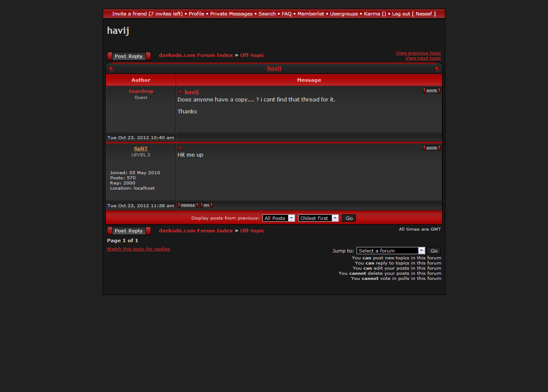The height and width of the screenshot is (392, 548).
Task: Click the small post icon above "Hit me up"
Action: tap(180, 148)
